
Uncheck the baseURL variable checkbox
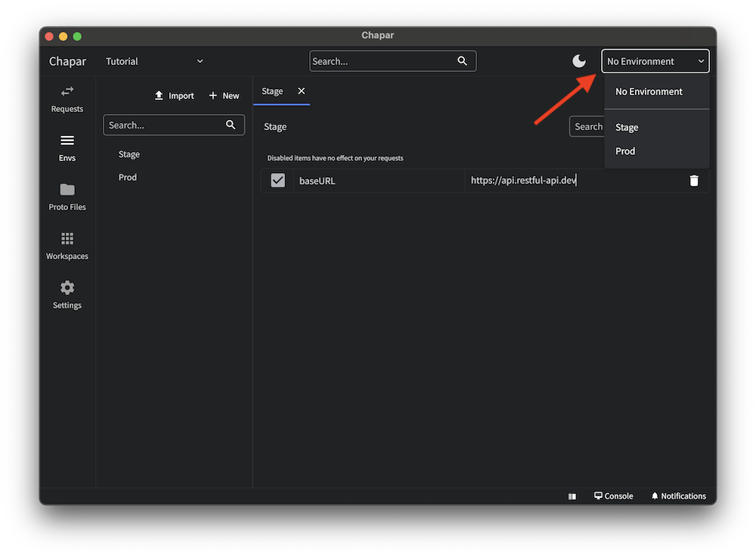tap(277, 181)
